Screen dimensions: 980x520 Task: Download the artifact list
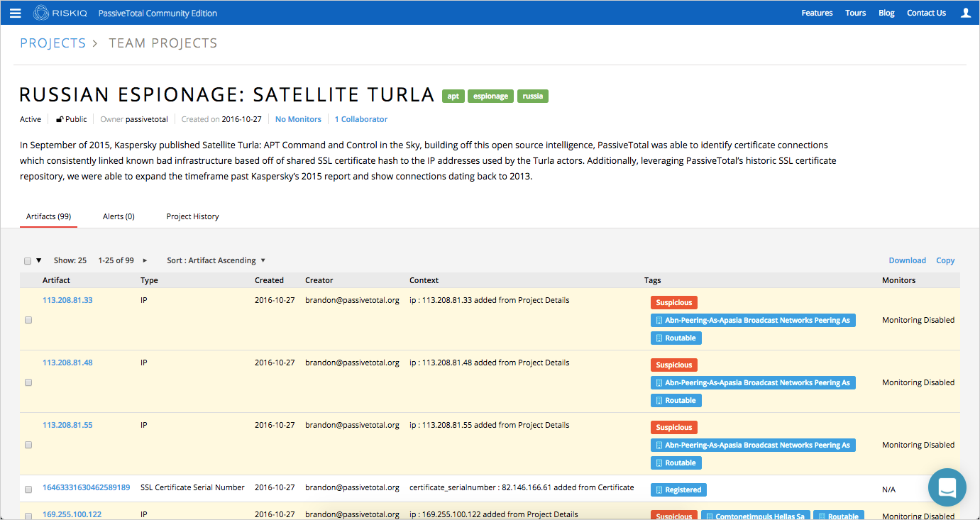pos(908,260)
